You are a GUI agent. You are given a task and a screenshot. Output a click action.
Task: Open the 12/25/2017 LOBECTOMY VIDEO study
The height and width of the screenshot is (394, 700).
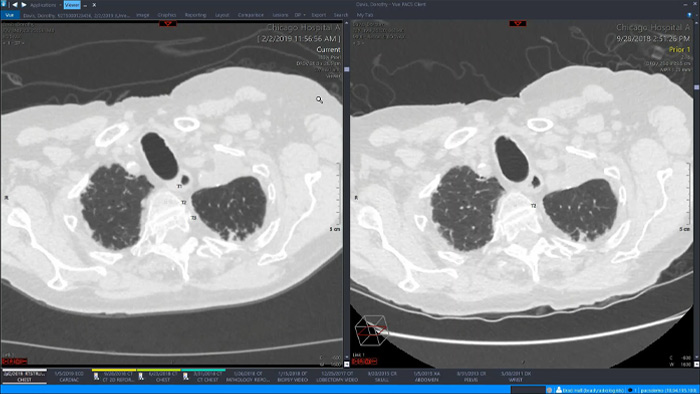tap(337, 377)
